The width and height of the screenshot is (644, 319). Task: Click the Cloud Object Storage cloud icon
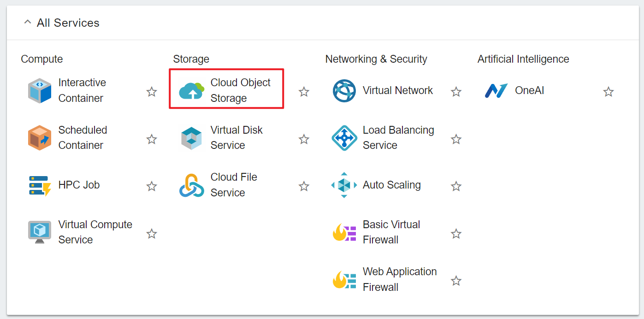click(192, 90)
